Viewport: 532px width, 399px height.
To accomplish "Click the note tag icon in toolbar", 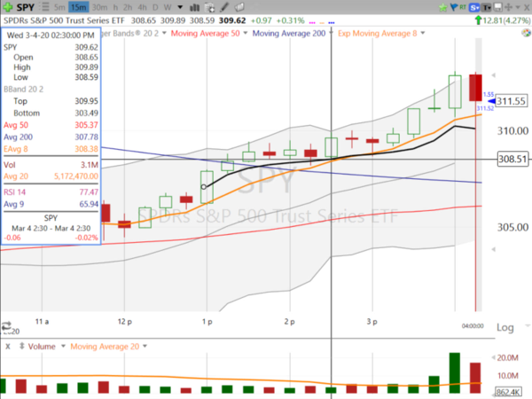I will pyautogui.click(x=239, y=7).
